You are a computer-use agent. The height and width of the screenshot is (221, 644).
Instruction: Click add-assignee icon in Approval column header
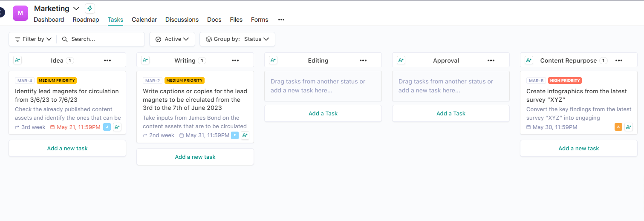pyautogui.click(x=401, y=60)
